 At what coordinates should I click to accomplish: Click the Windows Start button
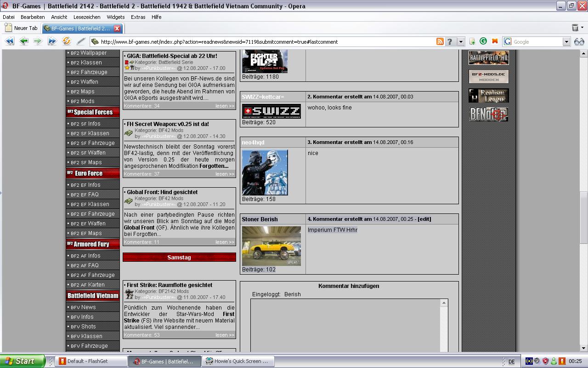click(22, 361)
